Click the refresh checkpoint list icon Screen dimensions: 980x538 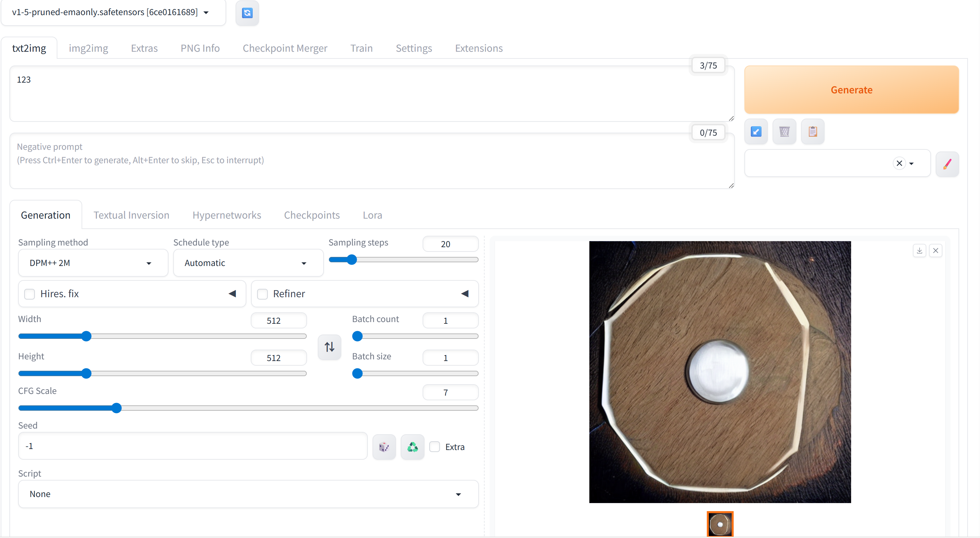pyautogui.click(x=247, y=13)
